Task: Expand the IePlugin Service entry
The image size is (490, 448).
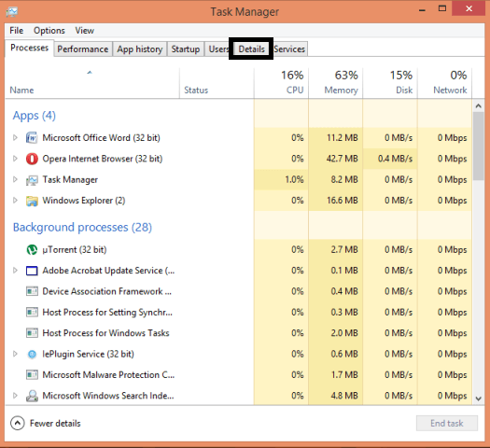Action: (x=15, y=354)
